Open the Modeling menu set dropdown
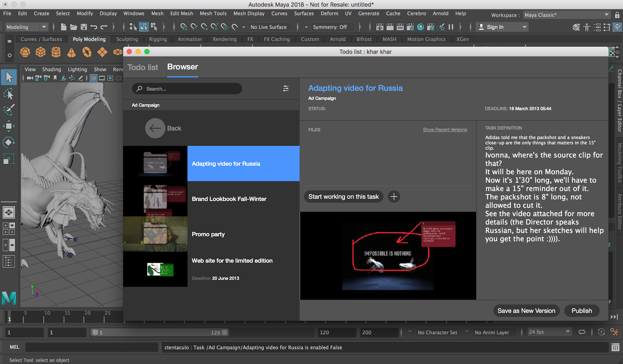The width and height of the screenshot is (623, 364). point(26,27)
